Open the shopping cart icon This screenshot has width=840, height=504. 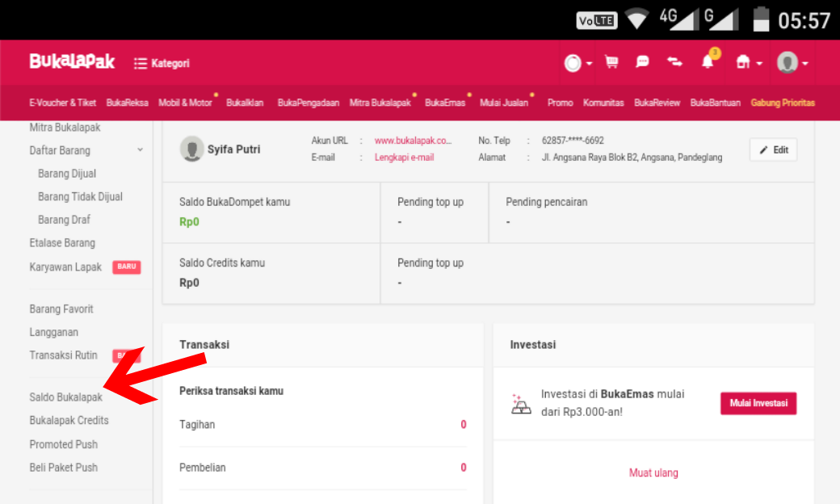611,62
